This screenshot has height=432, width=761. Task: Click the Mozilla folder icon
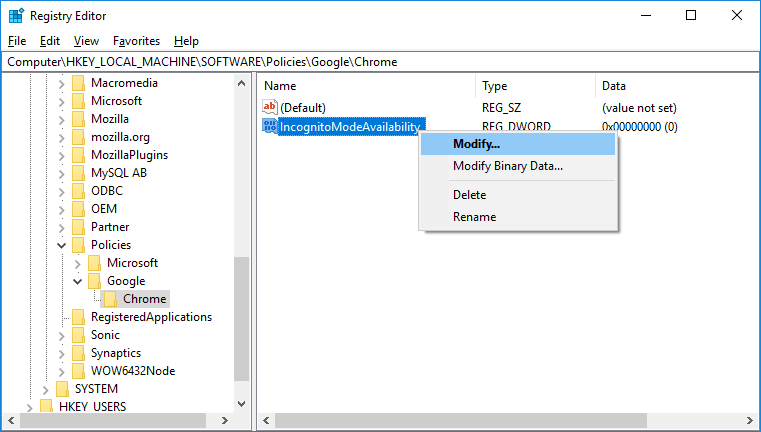coord(78,119)
